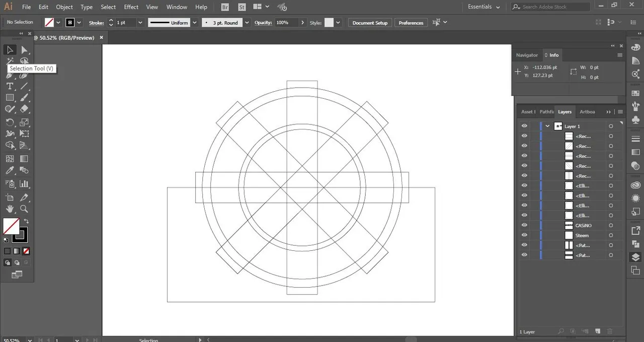Image resolution: width=644 pixels, height=342 pixels.
Task: Select the Artboard tool
Action: [10, 197]
